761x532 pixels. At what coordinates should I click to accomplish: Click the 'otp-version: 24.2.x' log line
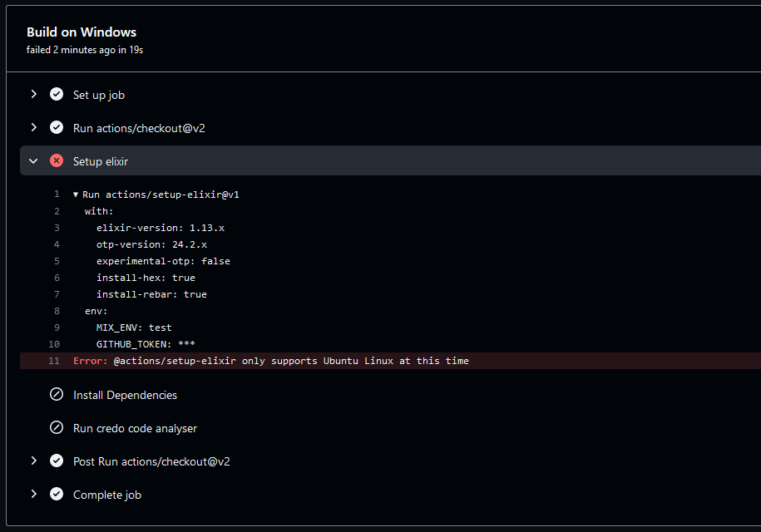(x=151, y=244)
